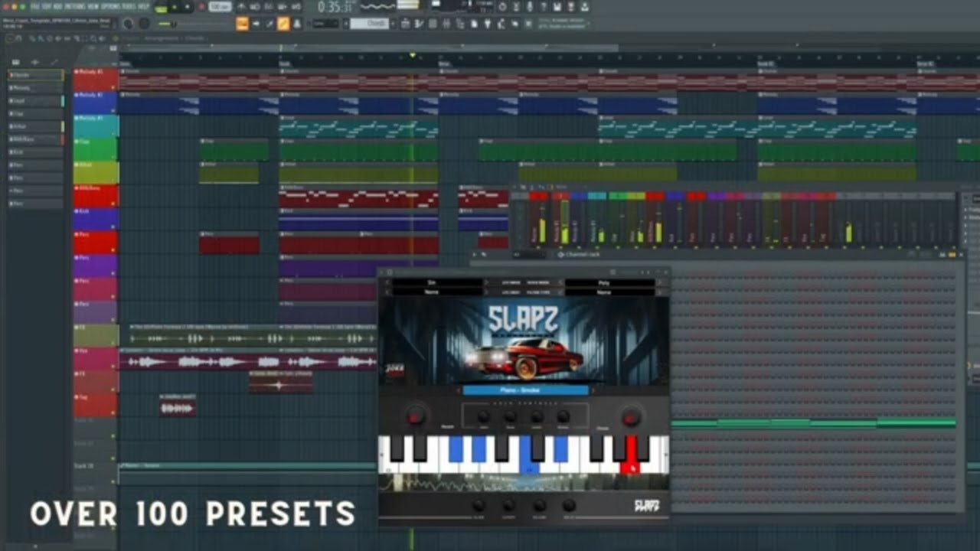The width and height of the screenshot is (980, 551).
Task: Select the red 808/Bass track header
Action: (x=96, y=196)
